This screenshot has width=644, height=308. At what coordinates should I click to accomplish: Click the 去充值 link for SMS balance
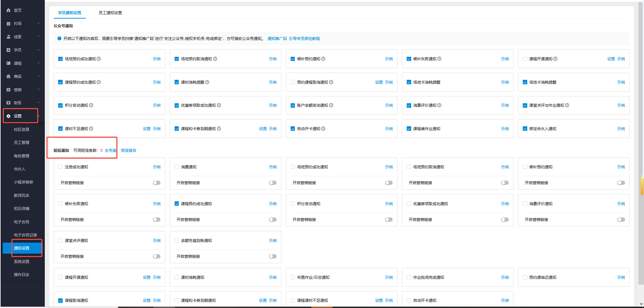tap(110, 150)
